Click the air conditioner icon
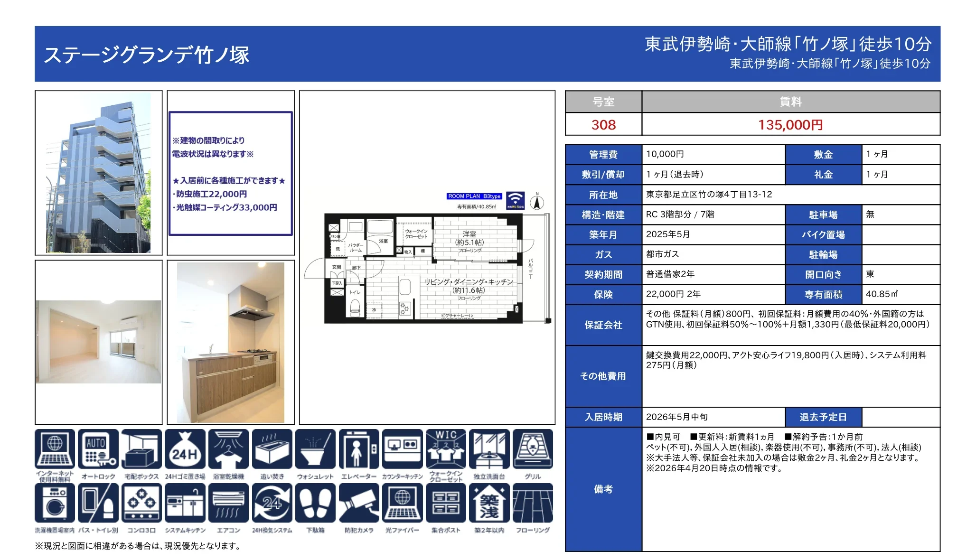The image size is (976, 560). click(228, 503)
